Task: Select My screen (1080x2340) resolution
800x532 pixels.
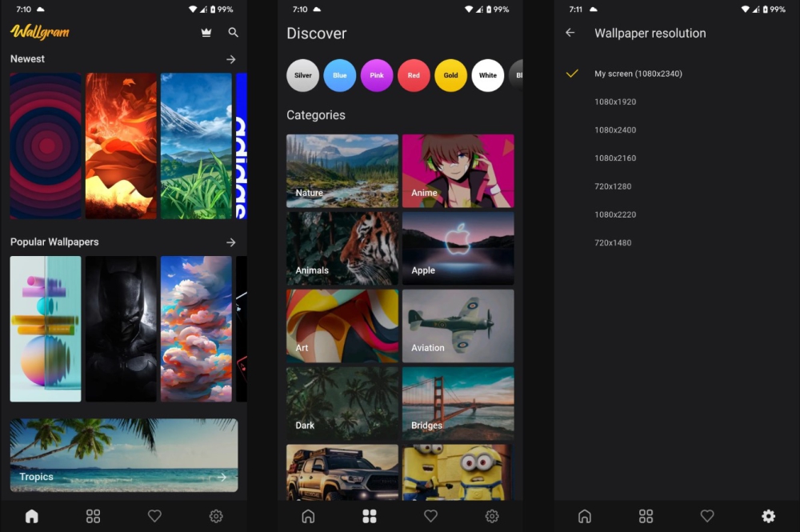Action: point(638,74)
